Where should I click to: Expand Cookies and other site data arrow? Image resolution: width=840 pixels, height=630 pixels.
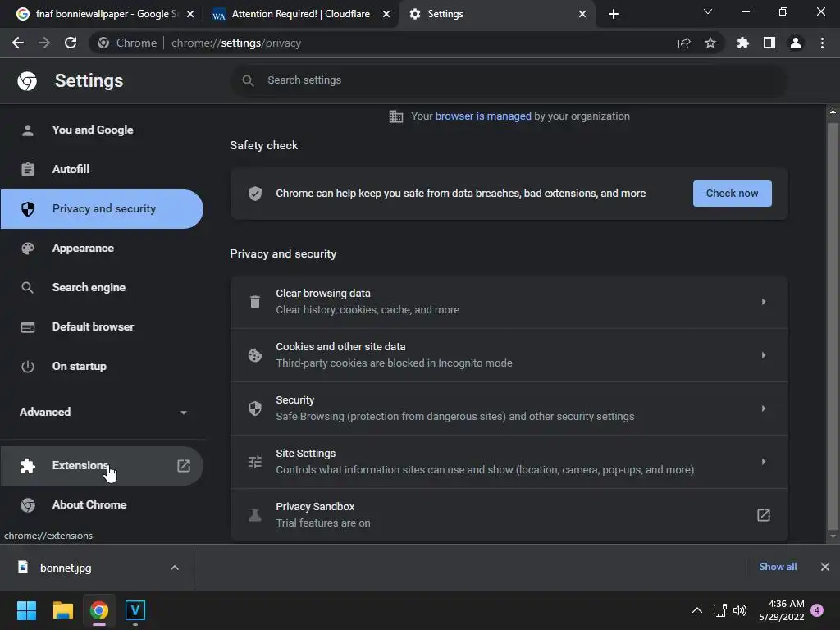[764, 355]
